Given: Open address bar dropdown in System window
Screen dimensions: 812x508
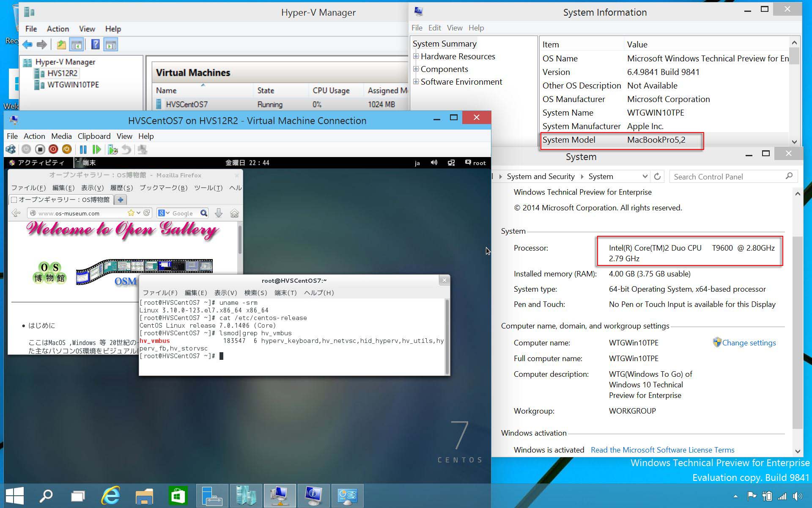Looking at the screenshot, I should 645,177.
